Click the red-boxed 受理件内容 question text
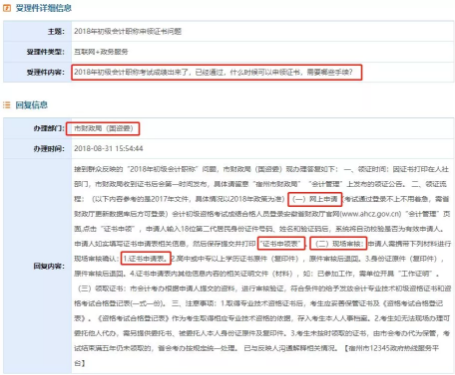Image resolution: width=455 pixels, height=375 pixels. (x=217, y=72)
